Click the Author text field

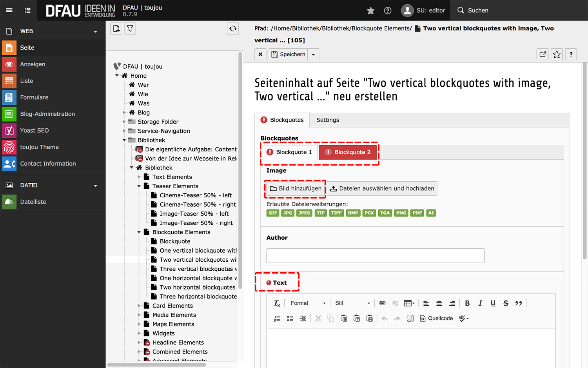pyautogui.click(x=376, y=256)
